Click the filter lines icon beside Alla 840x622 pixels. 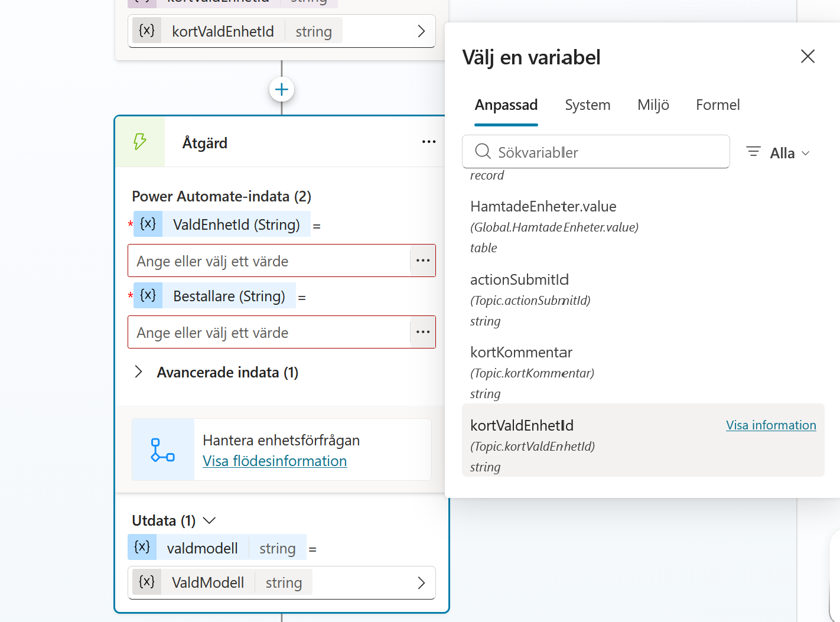[753, 152]
